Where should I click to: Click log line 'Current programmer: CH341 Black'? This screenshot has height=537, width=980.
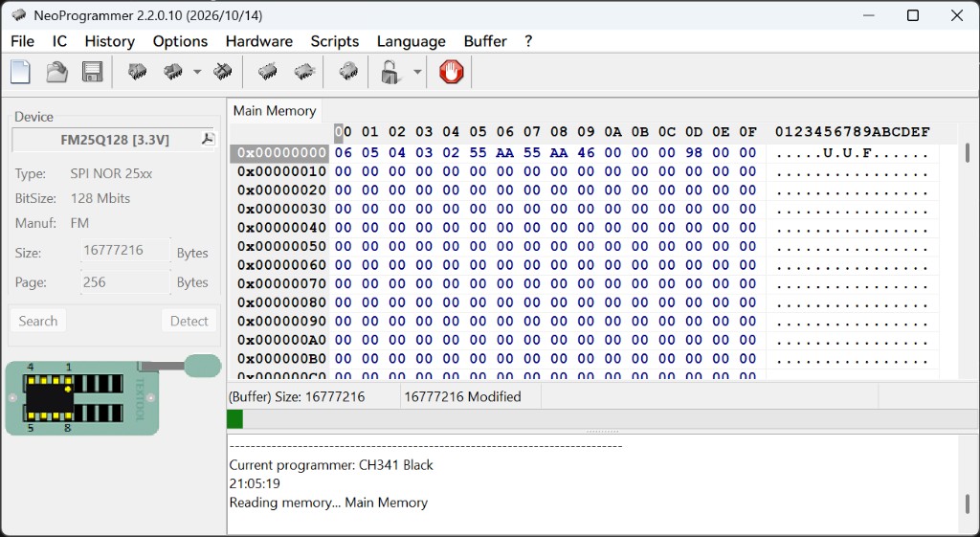331,465
